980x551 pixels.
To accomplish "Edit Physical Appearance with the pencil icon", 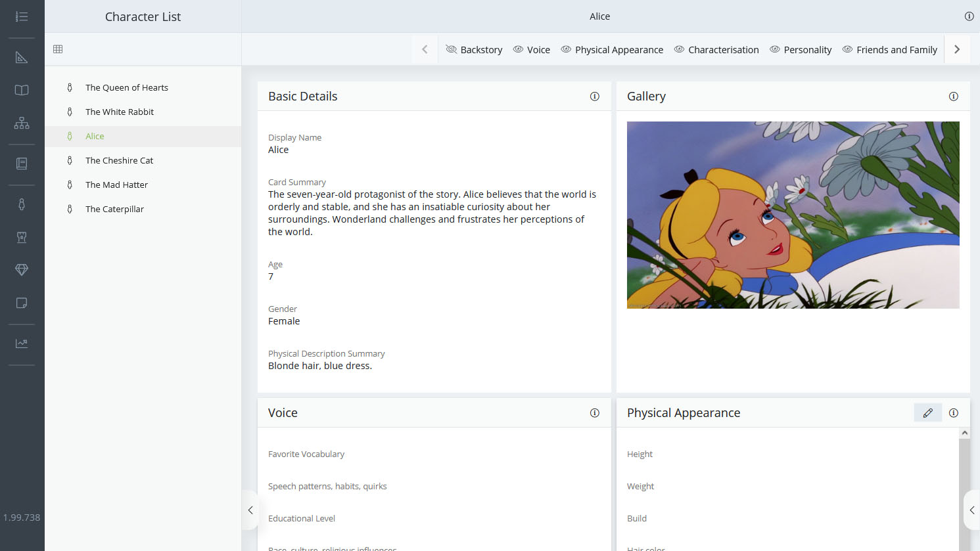I will coord(928,413).
